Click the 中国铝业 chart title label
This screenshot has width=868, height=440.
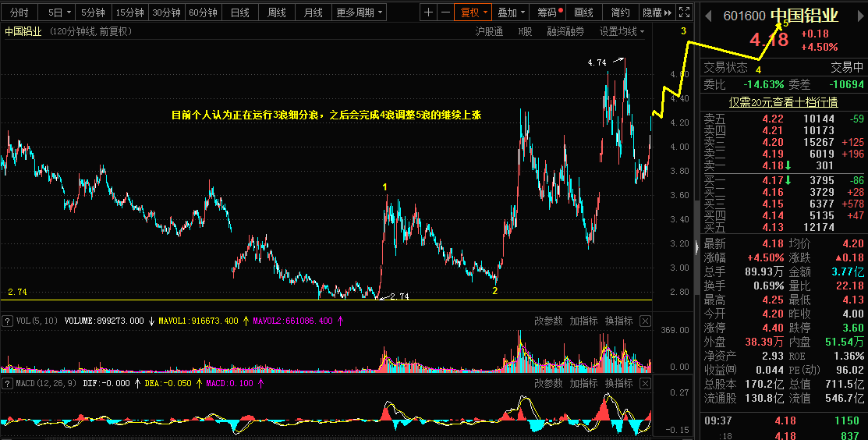(x=23, y=31)
